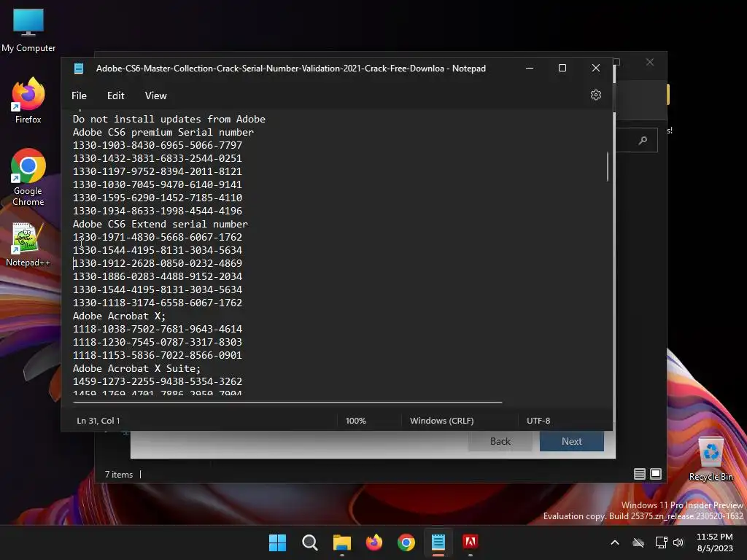Click the 'Adobe Acrobat X;' line

119,316
